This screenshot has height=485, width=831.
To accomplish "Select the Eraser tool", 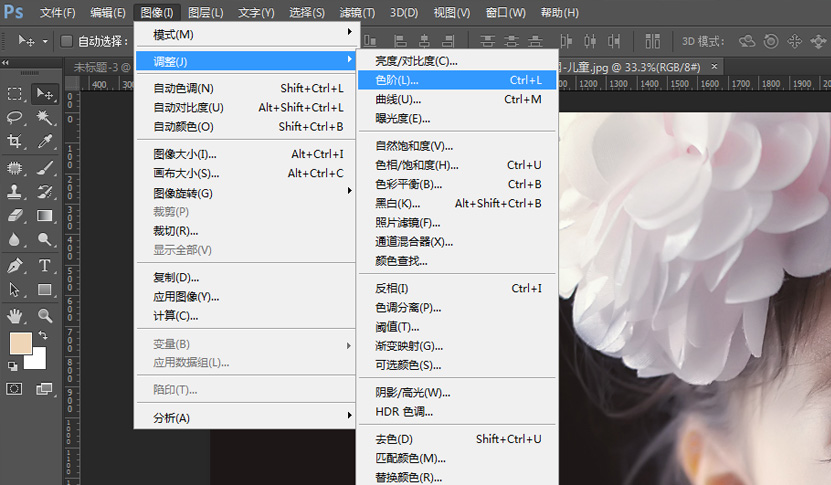I will pyautogui.click(x=14, y=215).
